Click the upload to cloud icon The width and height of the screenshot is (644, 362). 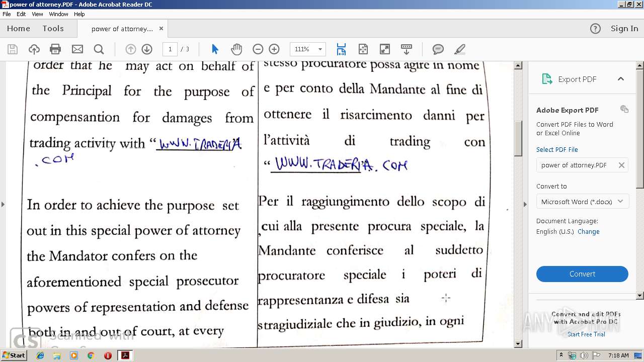click(34, 49)
